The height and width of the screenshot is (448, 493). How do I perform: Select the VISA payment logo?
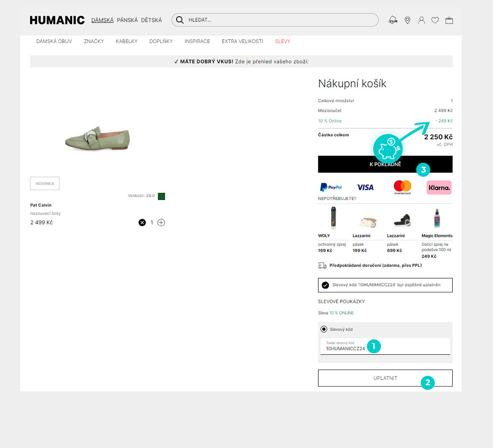[365, 187]
